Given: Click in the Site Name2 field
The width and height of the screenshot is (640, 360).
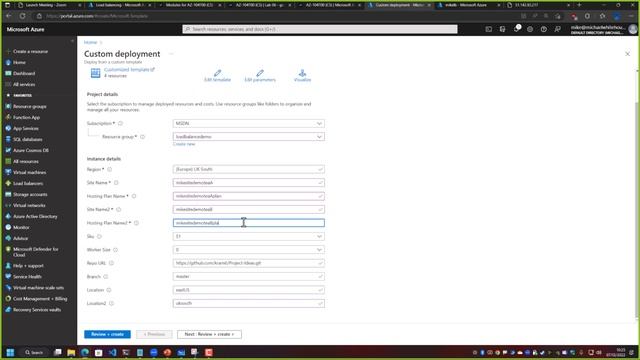Looking at the screenshot, I should point(249,209).
